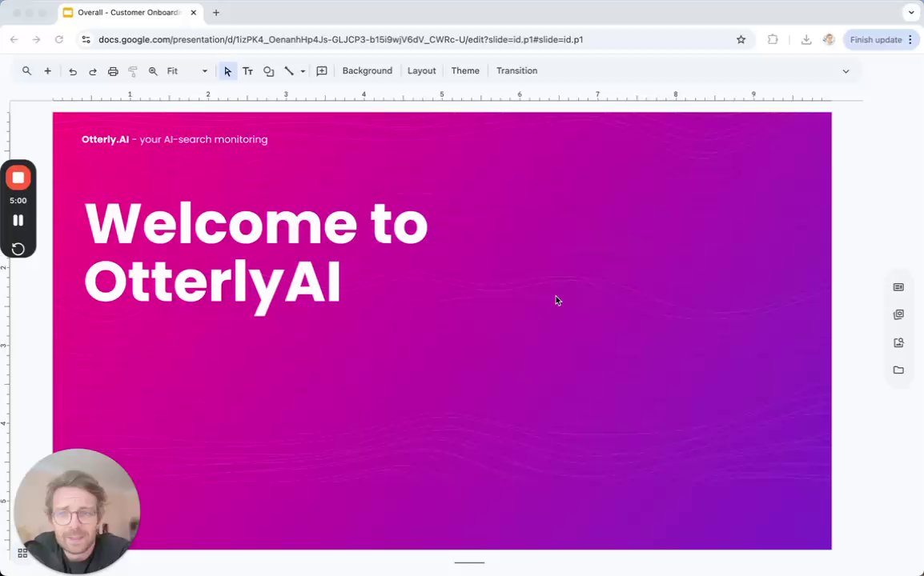This screenshot has width=924, height=576.
Task: Select the Line drawing tool
Action: pos(289,71)
